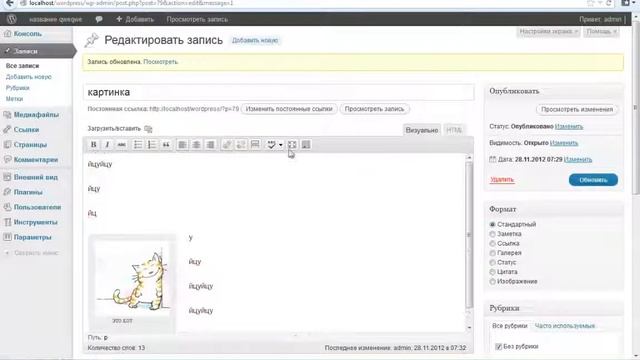640x360 pixels.
Task: Click Изменить постоянные ссылки button
Action: pos(289,109)
